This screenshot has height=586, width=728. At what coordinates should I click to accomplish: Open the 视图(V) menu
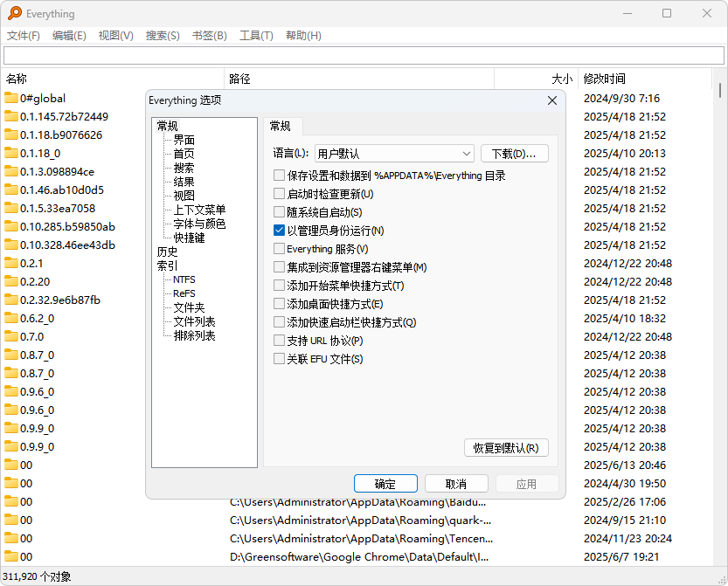pos(116,36)
